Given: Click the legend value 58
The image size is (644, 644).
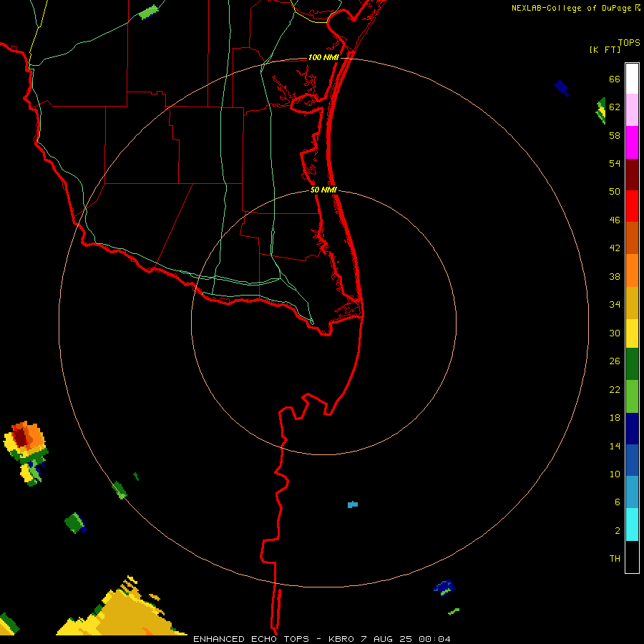Looking at the screenshot, I should (615, 135).
